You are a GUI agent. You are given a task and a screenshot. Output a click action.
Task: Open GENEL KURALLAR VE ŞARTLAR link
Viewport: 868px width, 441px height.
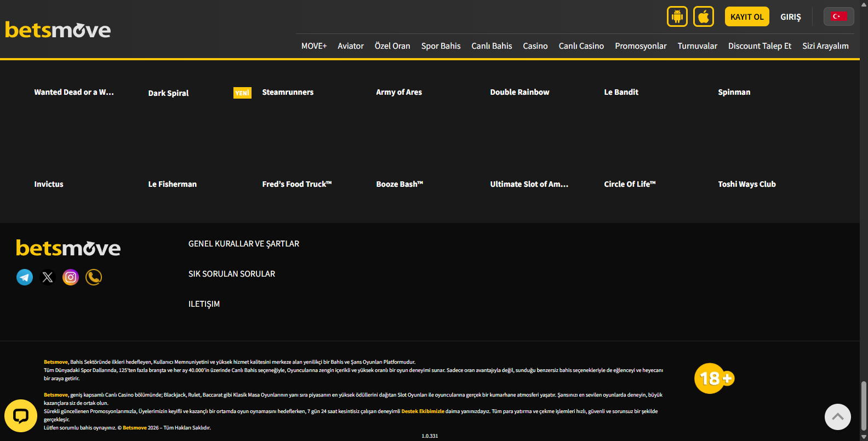click(x=244, y=244)
